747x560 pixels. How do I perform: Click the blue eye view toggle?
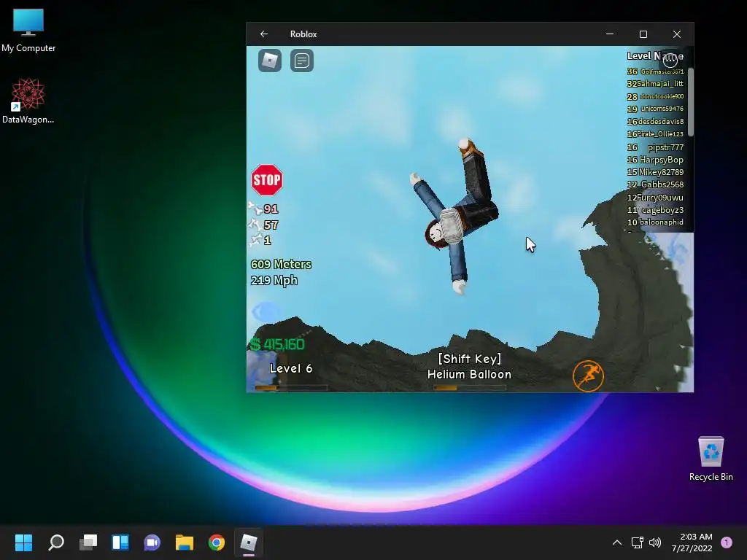point(266,312)
